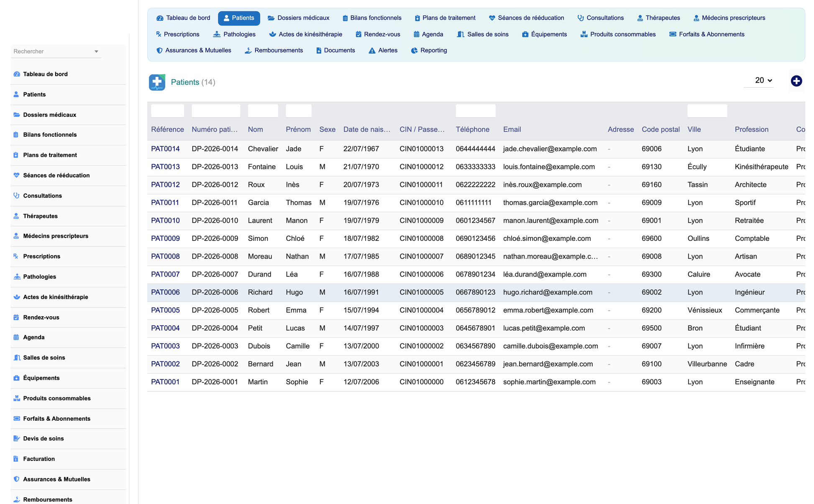Click the Consultations stethoscope icon in sidebar
814x504 pixels.
tap(17, 196)
